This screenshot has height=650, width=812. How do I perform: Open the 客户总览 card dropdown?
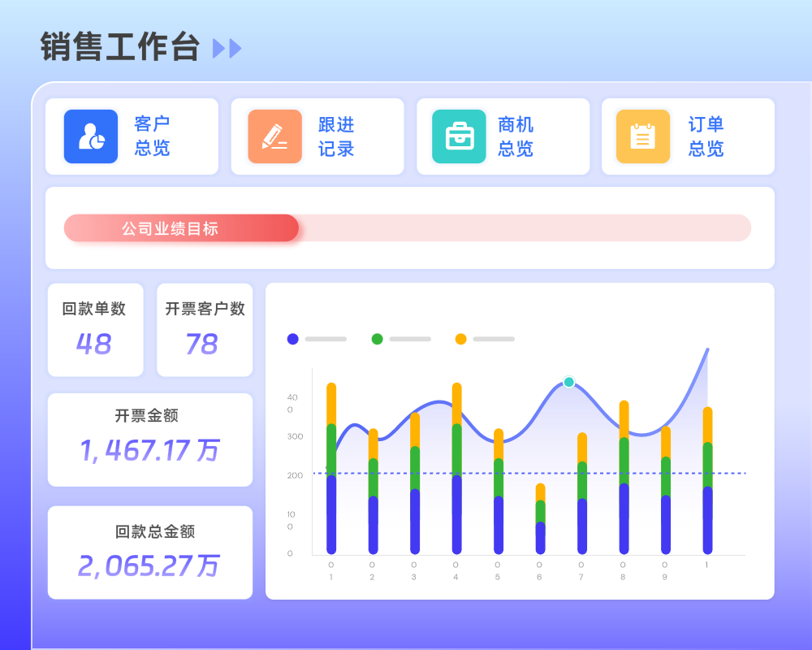click(132, 136)
